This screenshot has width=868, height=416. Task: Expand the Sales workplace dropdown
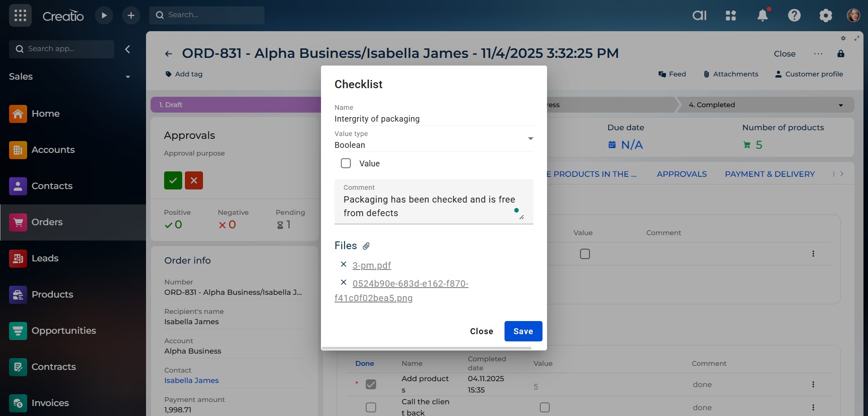coord(127,77)
